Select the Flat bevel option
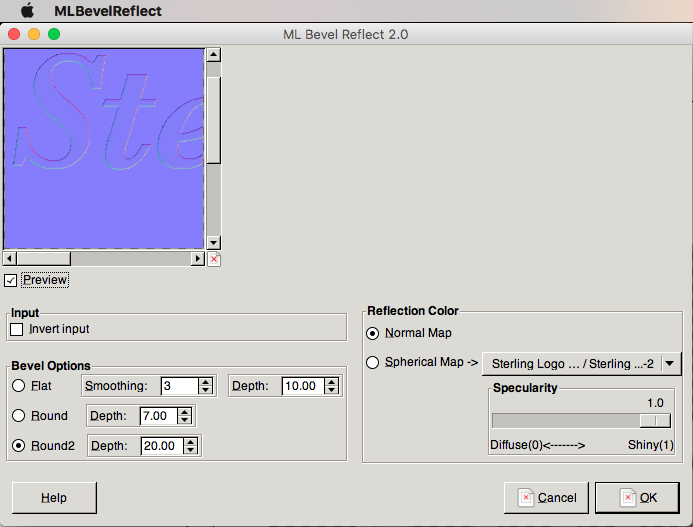Image resolution: width=693 pixels, height=527 pixels. click(19, 386)
